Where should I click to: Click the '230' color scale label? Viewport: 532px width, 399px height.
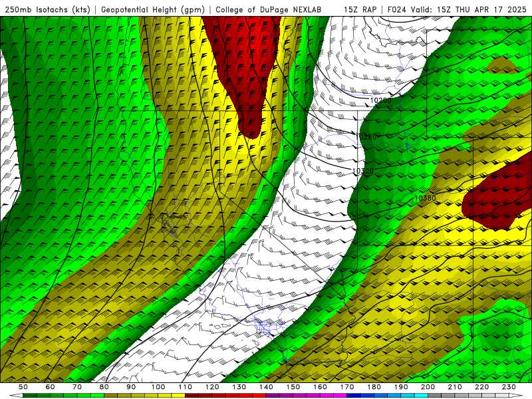pos(509,387)
